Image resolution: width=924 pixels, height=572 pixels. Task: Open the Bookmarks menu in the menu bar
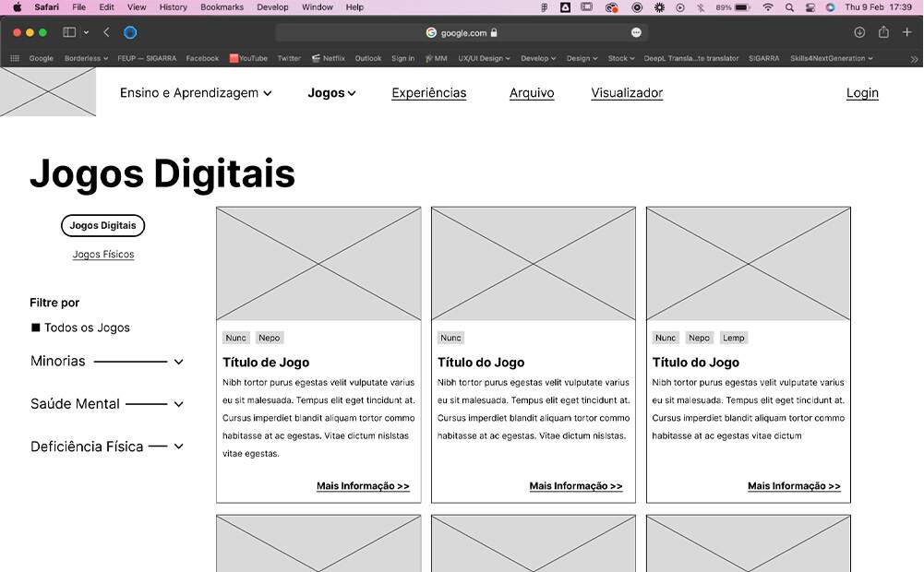(222, 7)
